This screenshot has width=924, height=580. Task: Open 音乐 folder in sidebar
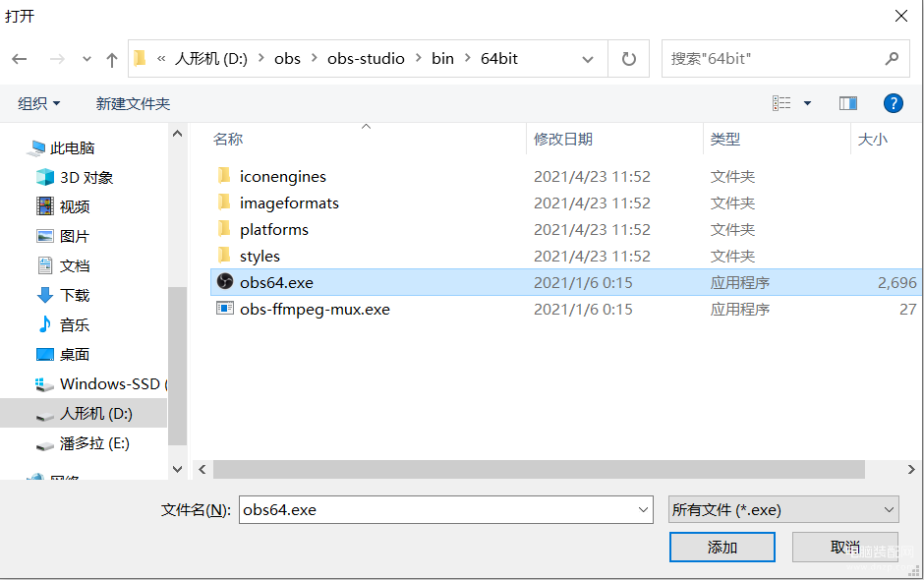(75, 324)
